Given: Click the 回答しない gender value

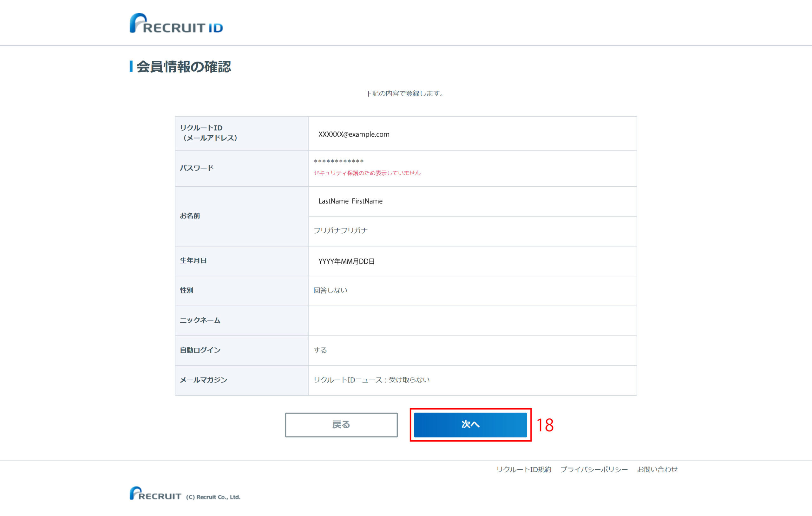Looking at the screenshot, I should tap(330, 290).
